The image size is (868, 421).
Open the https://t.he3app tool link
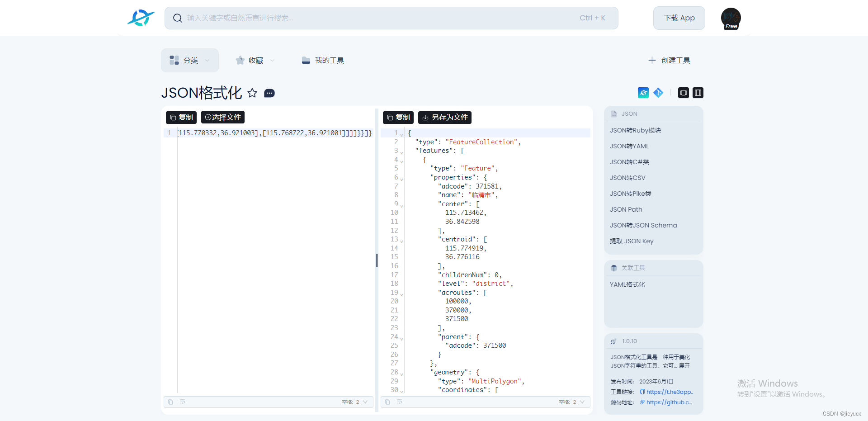click(x=670, y=392)
